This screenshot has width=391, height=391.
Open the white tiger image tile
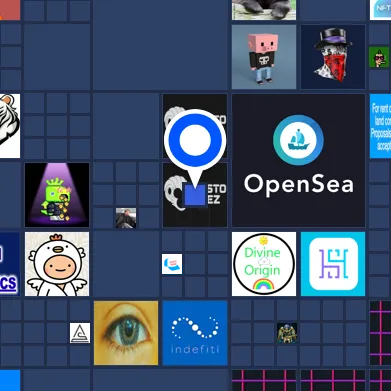coord(10,126)
